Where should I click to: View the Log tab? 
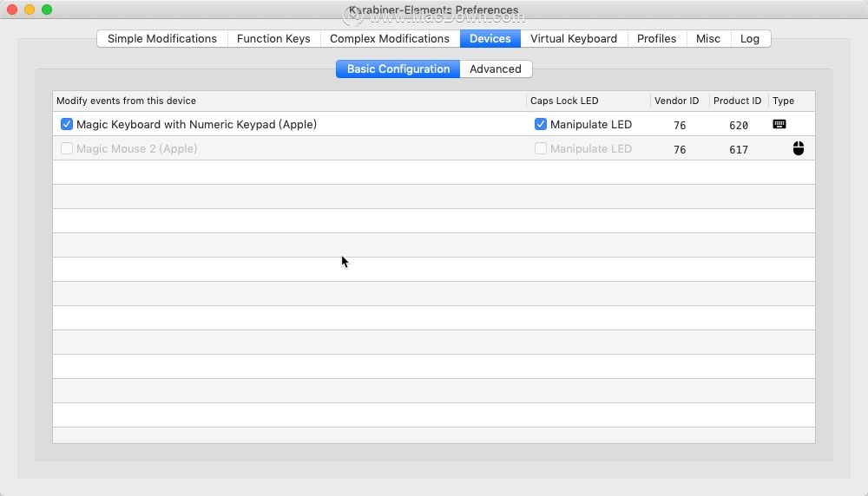coord(750,39)
